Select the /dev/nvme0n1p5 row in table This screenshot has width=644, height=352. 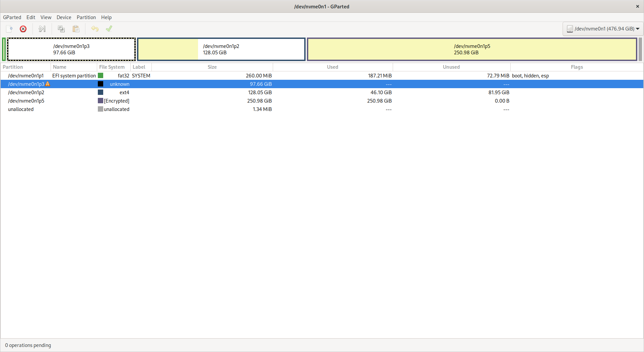pyautogui.click(x=322, y=101)
